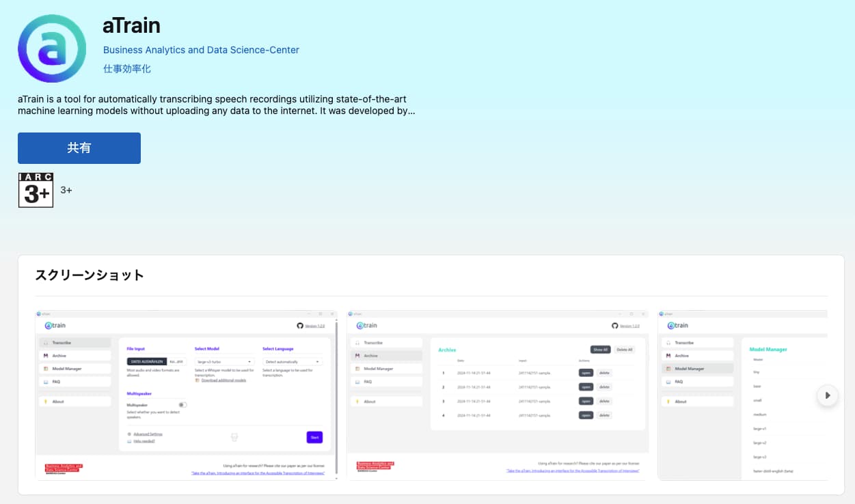
Task: Open the Select Model dropdown showing large-v3-turbo
Action: [224, 362]
